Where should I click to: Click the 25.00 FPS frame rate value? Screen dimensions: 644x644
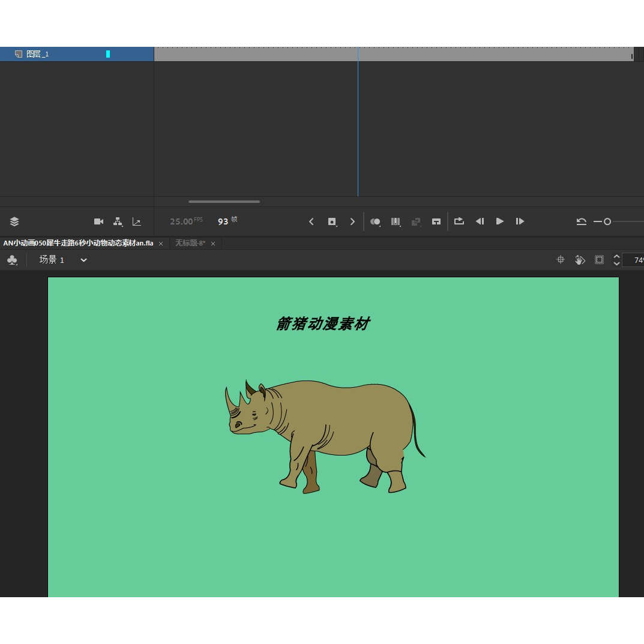coord(186,221)
